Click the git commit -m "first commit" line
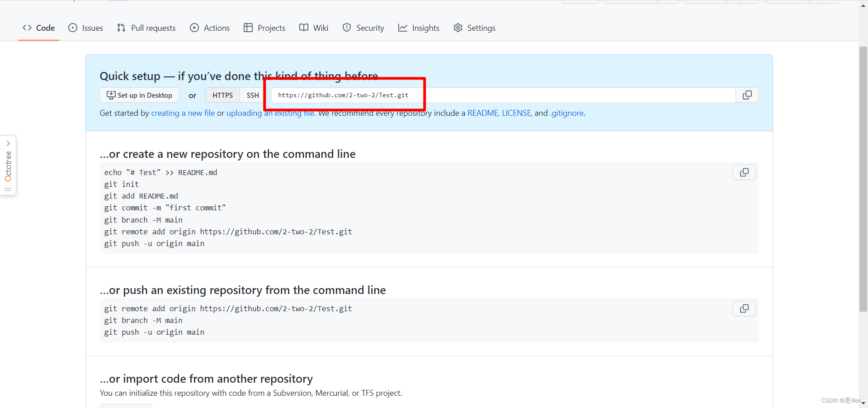868x408 pixels. (x=165, y=208)
